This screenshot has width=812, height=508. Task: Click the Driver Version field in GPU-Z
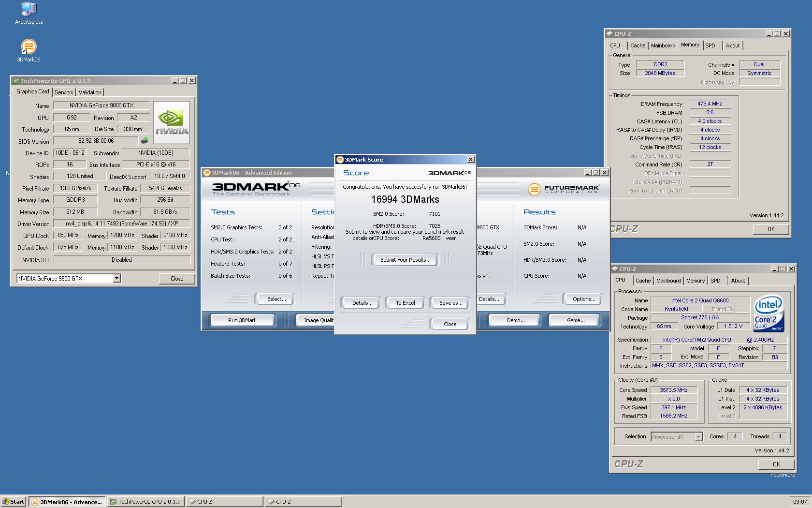coord(122,224)
